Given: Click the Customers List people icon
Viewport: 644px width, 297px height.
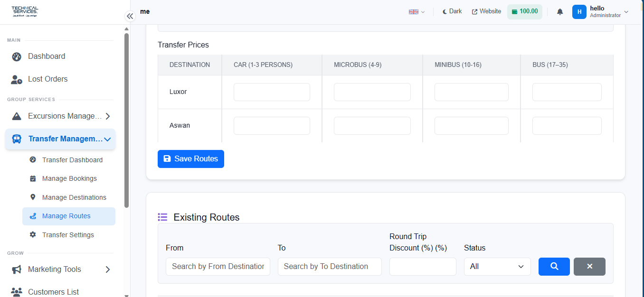Looking at the screenshot, I should tap(17, 292).
